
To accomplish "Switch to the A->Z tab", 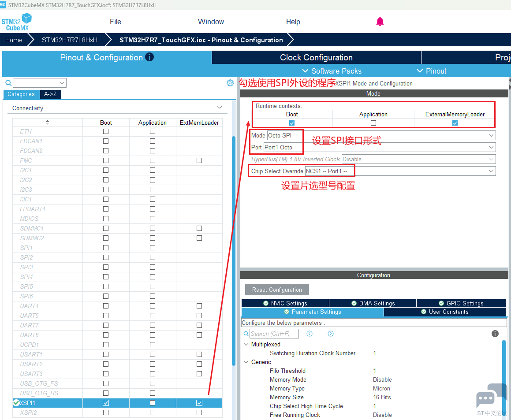I will pyautogui.click(x=50, y=94).
